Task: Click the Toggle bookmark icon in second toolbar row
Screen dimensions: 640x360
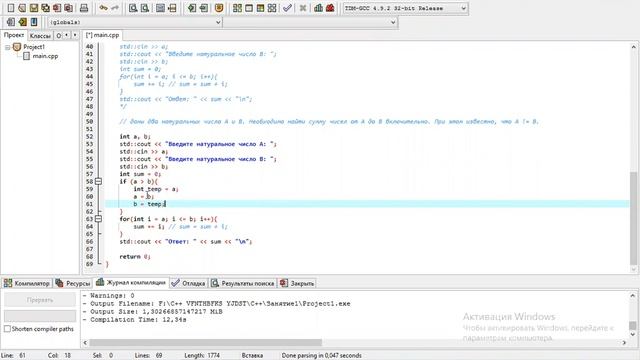Action: click(x=22, y=22)
